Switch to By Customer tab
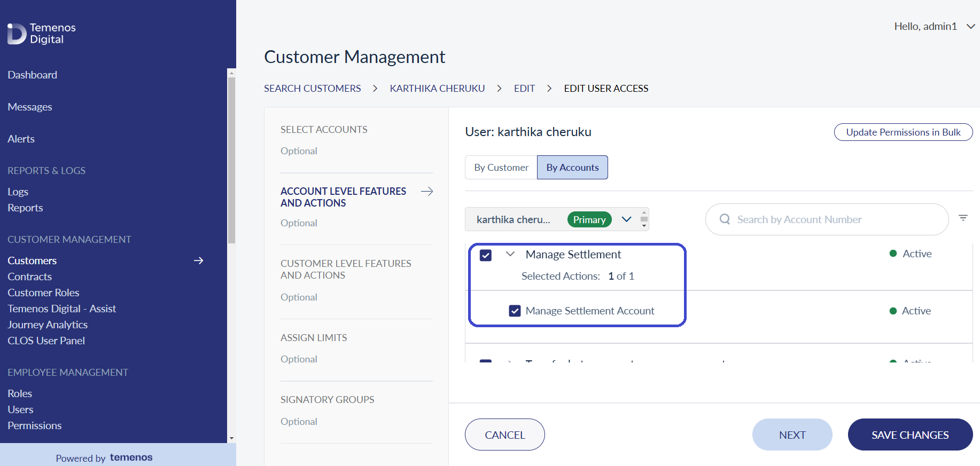This screenshot has height=466, width=980. click(x=501, y=168)
